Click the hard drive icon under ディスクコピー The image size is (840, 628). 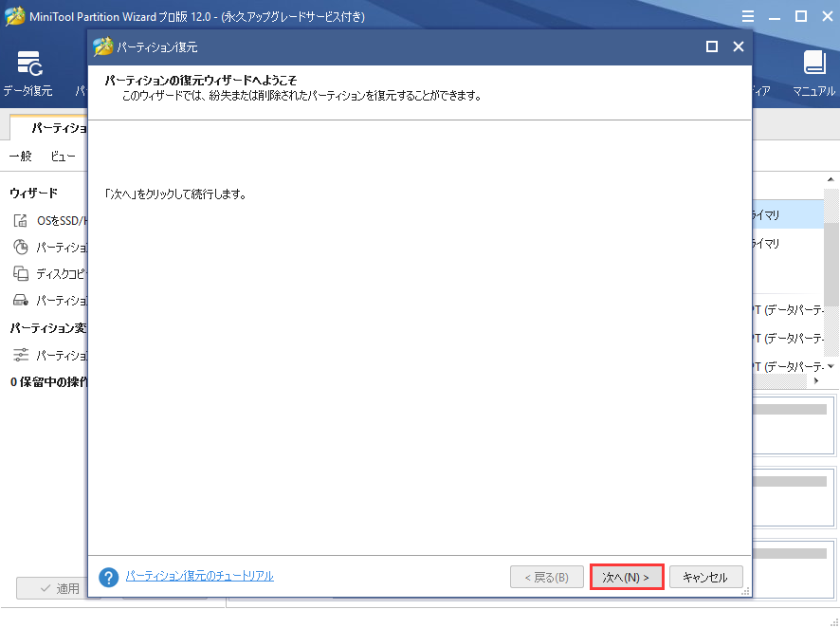click(21, 301)
